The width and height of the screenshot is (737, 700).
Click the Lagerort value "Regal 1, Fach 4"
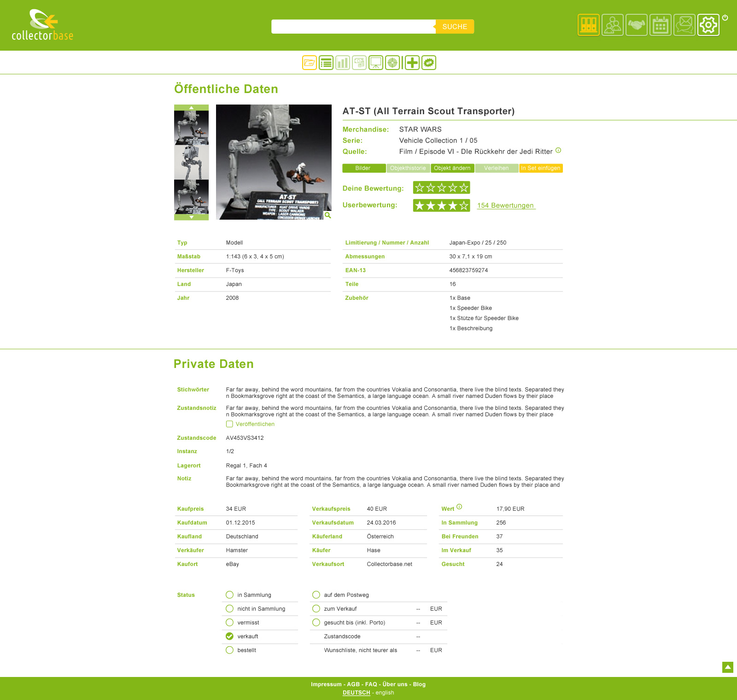coord(246,466)
